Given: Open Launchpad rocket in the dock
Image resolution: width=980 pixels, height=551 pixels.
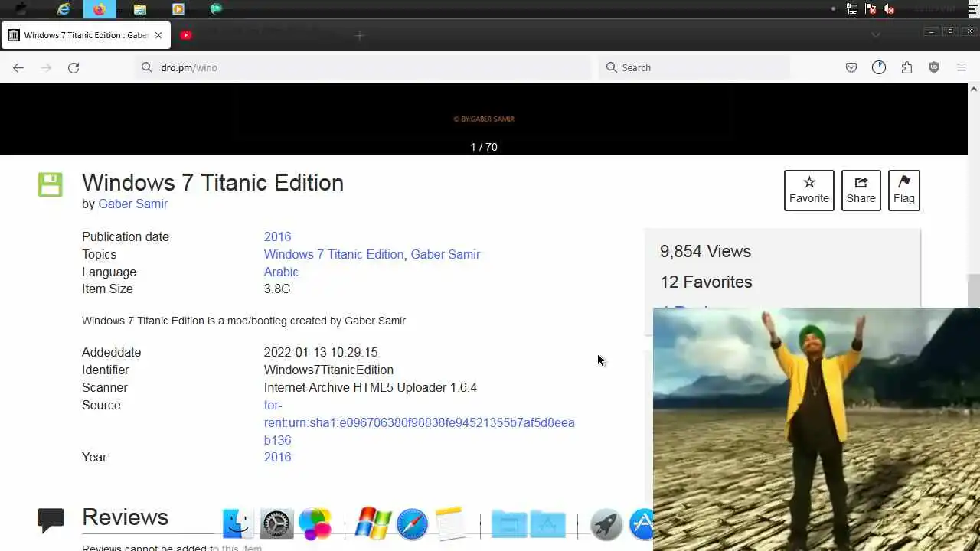Looking at the screenshot, I should coord(606,524).
